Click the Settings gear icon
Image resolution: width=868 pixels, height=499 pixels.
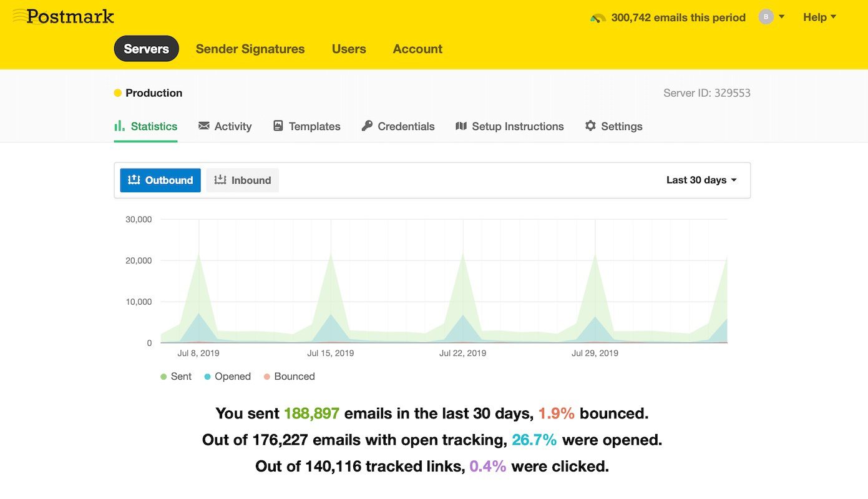click(x=590, y=126)
